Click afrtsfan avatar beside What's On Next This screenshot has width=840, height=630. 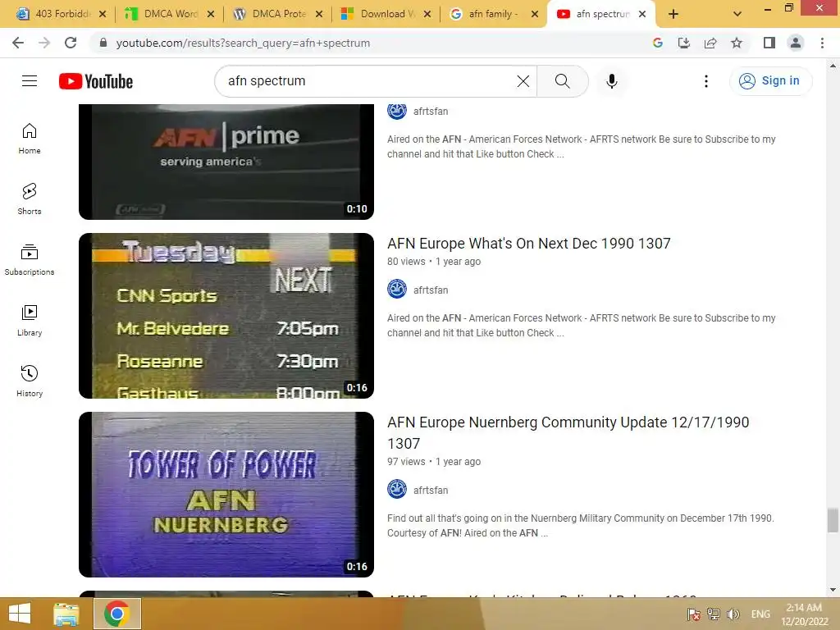coord(397,290)
